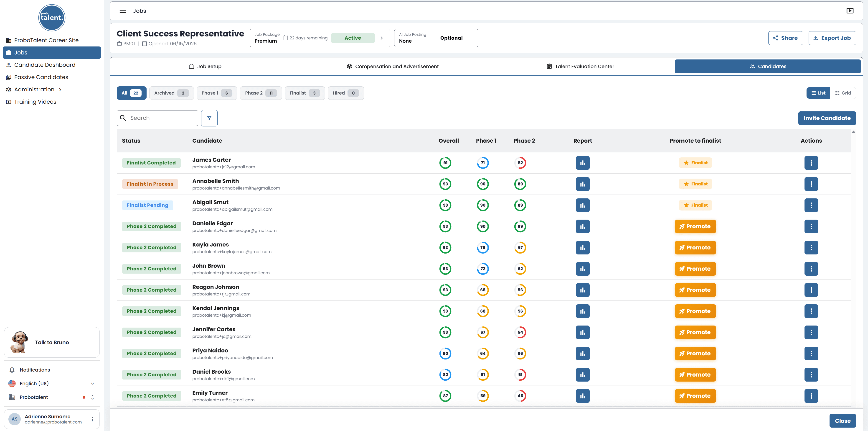
Task: Open Passive Candidates in sidebar
Action: 52,77
